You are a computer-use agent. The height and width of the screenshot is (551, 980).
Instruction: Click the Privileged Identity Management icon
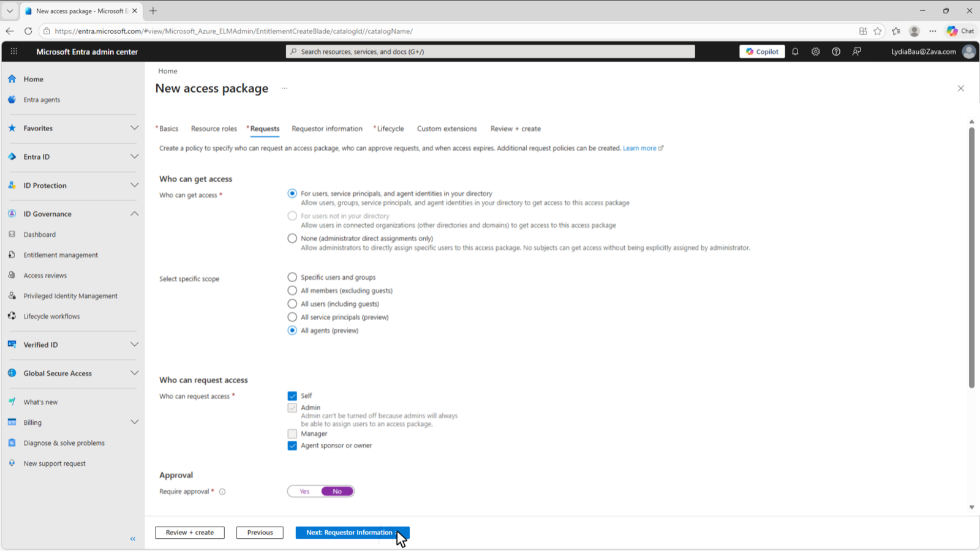coord(12,296)
